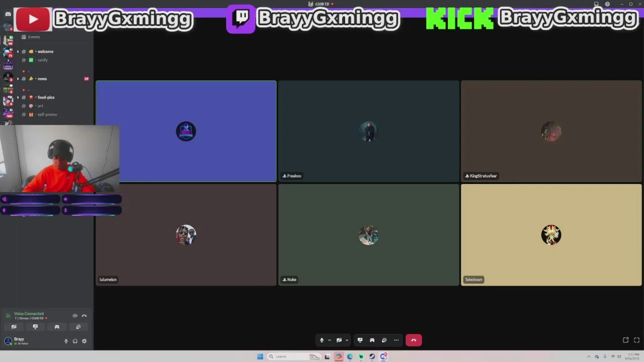Open Discord icon in taskbar

point(383,356)
